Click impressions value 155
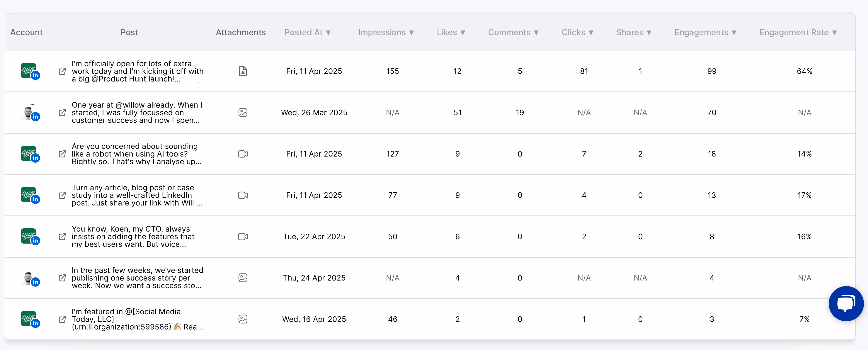The height and width of the screenshot is (350, 868). pos(393,71)
